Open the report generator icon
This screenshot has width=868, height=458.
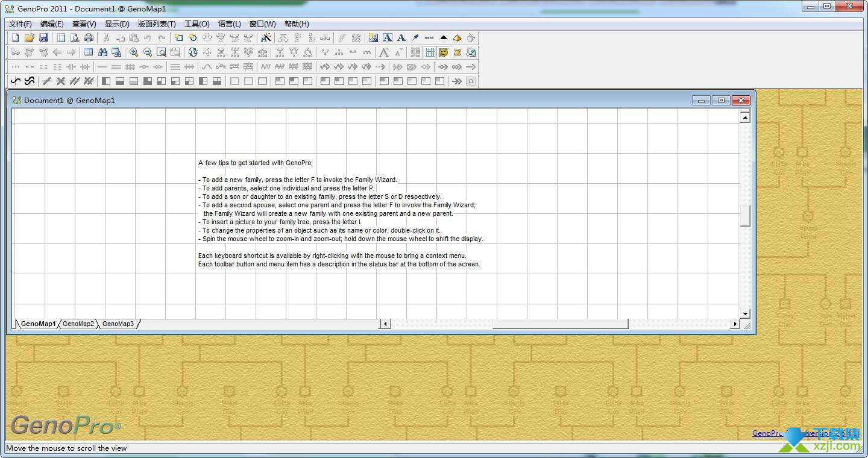[x=471, y=52]
